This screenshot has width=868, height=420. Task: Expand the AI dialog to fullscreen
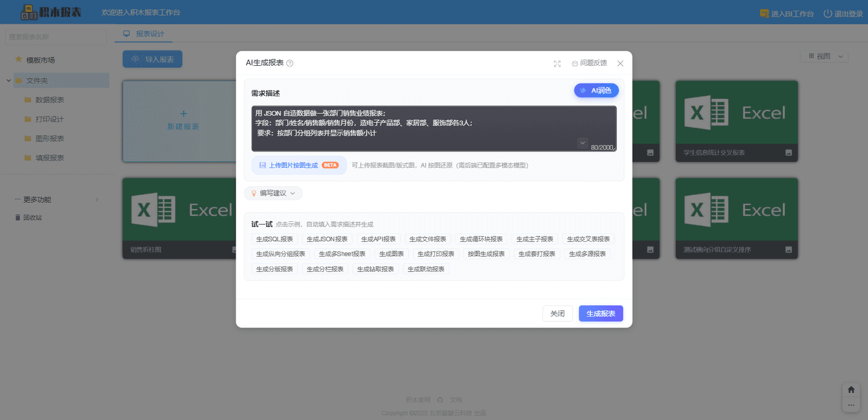(x=557, y=63)
